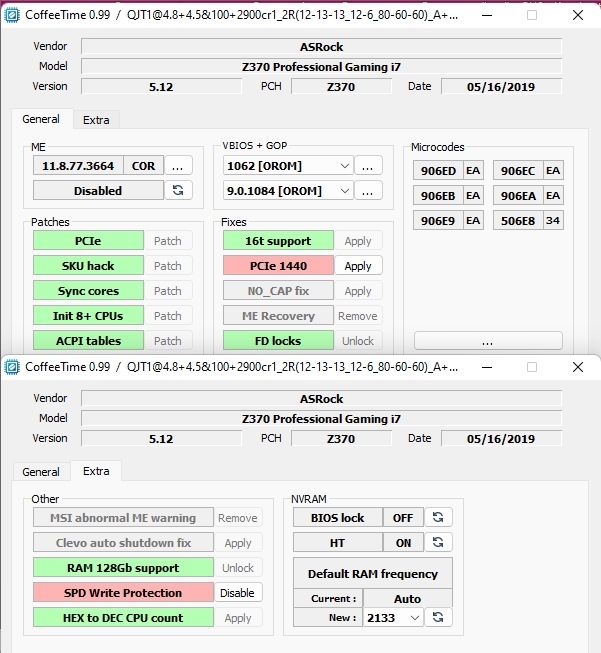Image resolution: width=601 pixels, height=653 pixels.
Task: Select General tab in lower window
Action: (41, 472)
